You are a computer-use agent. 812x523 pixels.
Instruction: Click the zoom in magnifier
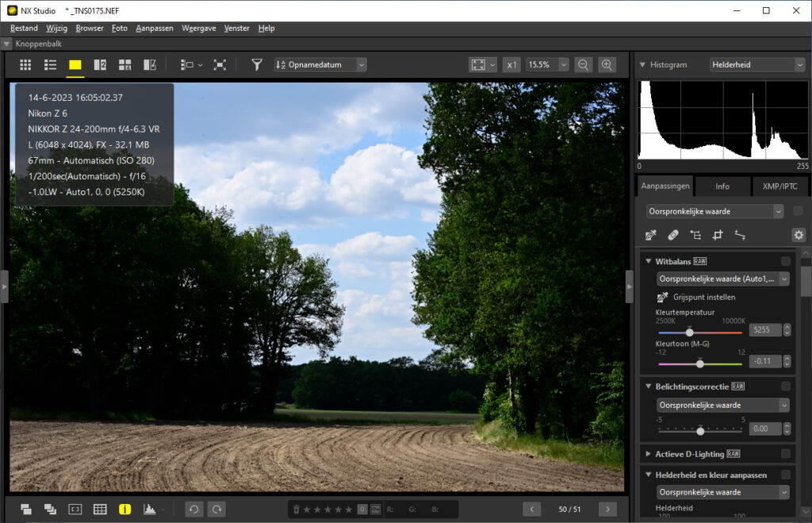[x=607, y=65]
